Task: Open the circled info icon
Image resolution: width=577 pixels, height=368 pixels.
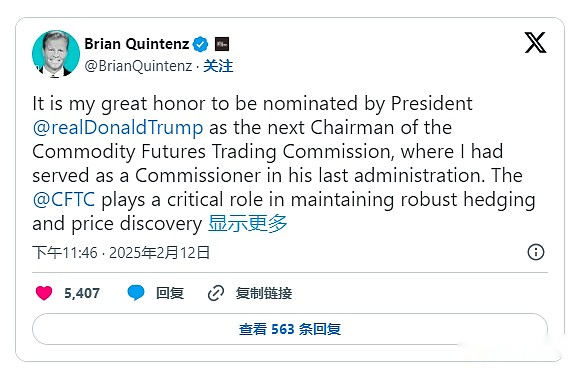Action: pos(536,252)
